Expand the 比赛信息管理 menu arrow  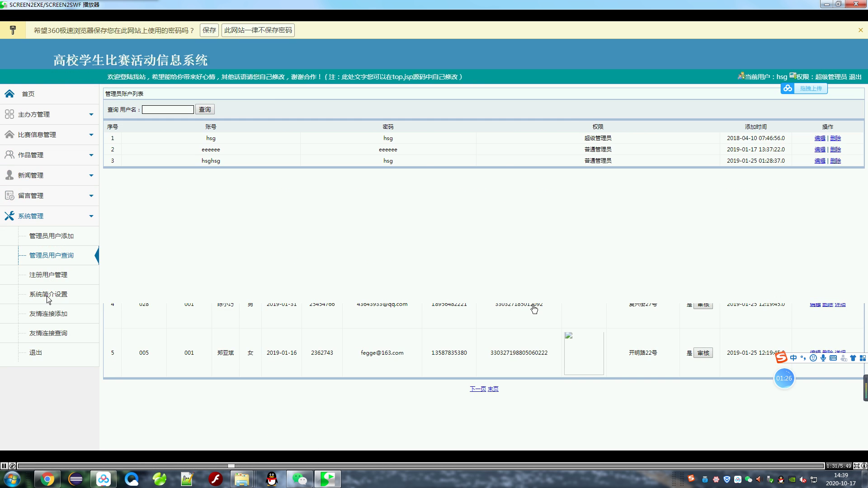click(91, 135)
